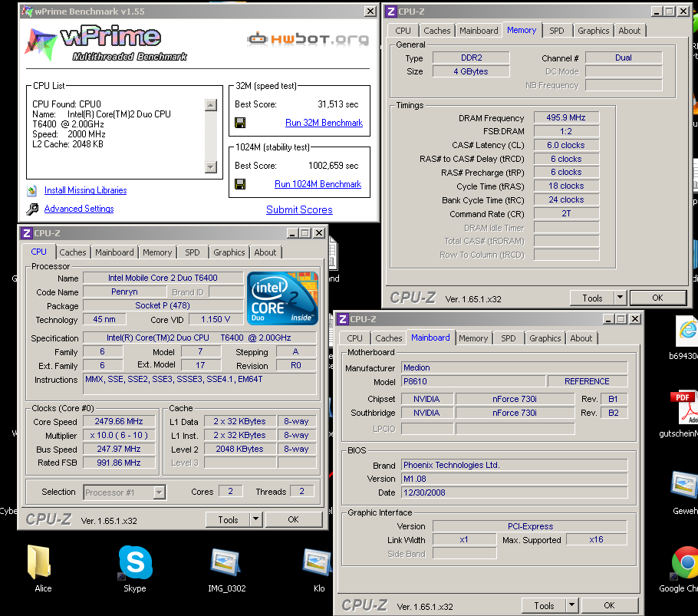This screenshot has width=698, height=616.
Task: Open the Tools dropdown arrow in Mainboard window
Action: click(571, 605)
